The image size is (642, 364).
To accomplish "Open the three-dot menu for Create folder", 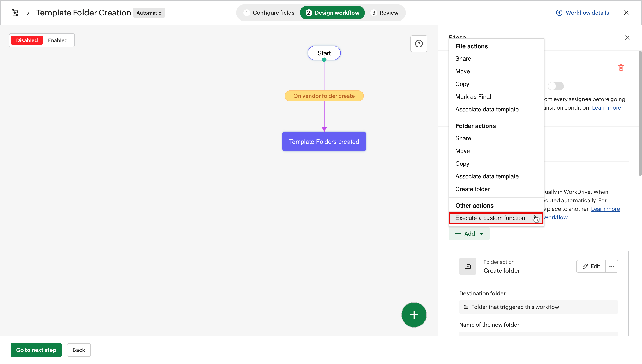I will pyautogui.click(x=611, y=266).
